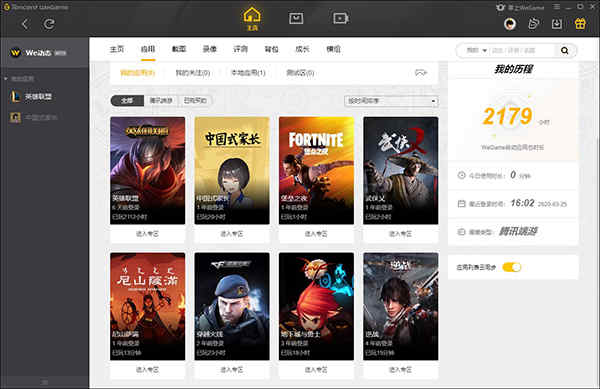Click the skin icon in the title bar
Viewport: 600px width, 389px height.
coord(500,7)
